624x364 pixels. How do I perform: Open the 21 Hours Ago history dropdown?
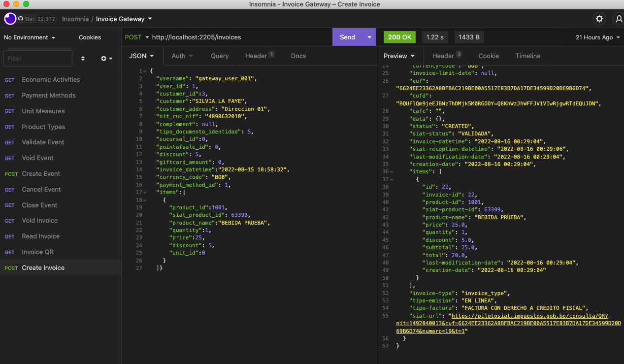click(x=597, y=37)
